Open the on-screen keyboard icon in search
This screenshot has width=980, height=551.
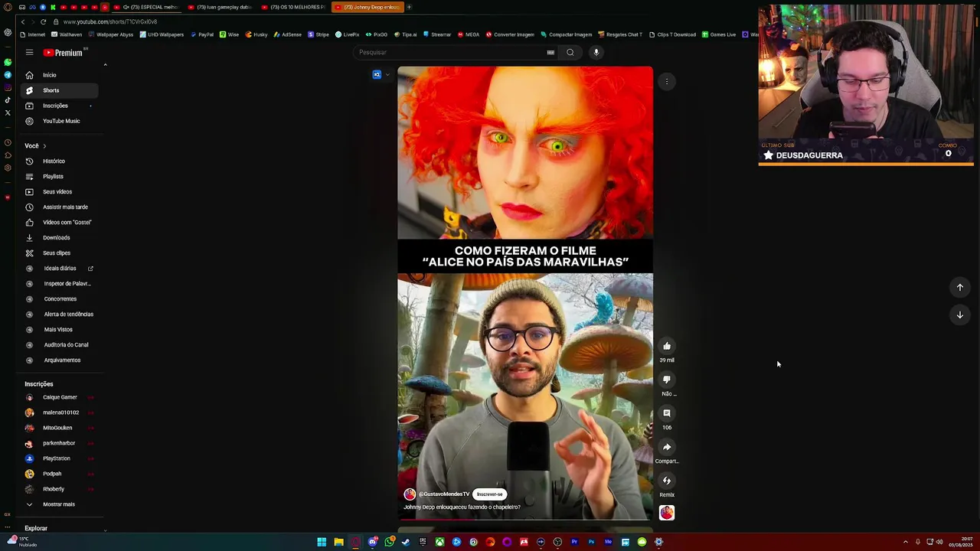[x=550, y=52]
